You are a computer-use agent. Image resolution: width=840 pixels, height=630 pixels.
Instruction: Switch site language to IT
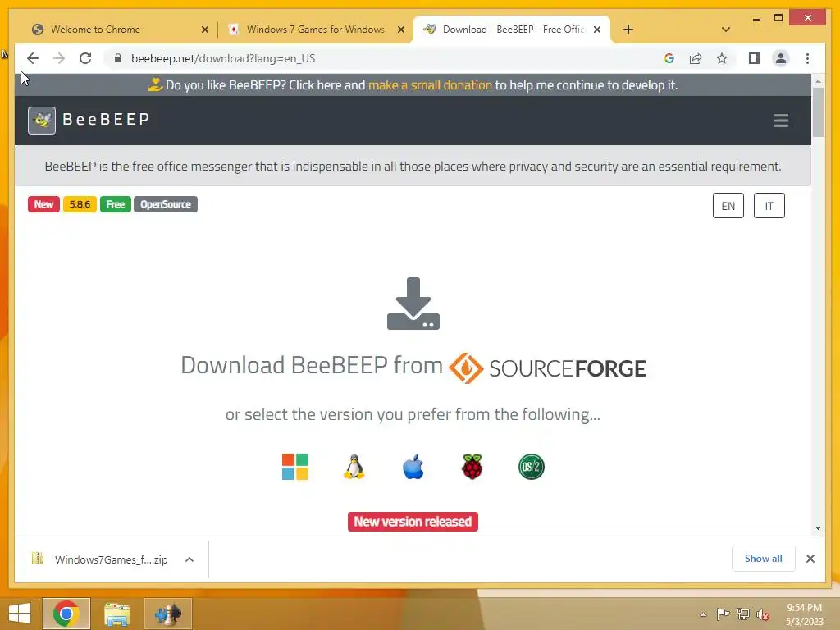click(x=769, y=206)
